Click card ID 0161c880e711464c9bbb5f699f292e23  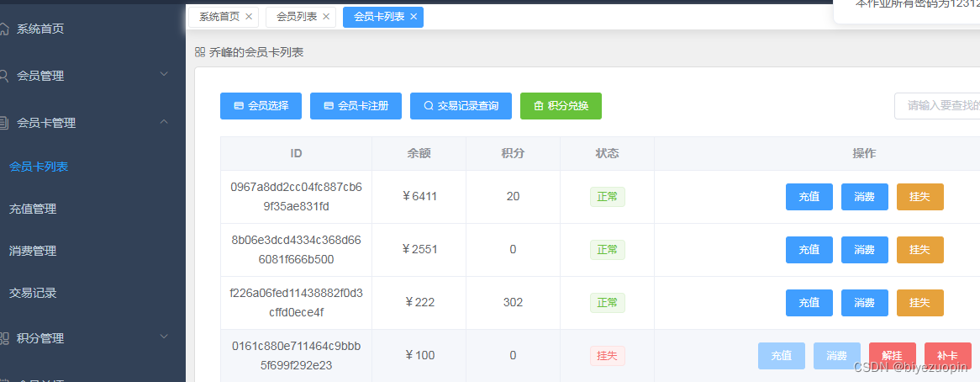click(x=296, y=356)
